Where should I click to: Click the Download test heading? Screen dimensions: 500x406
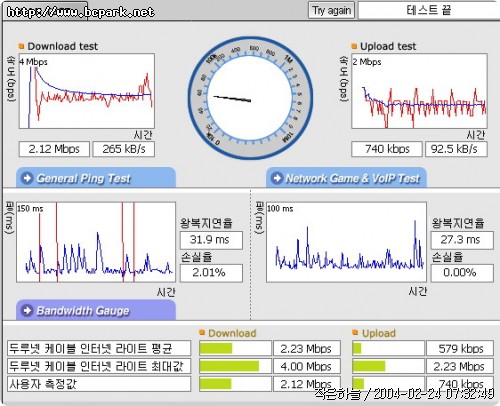(63, 46)
